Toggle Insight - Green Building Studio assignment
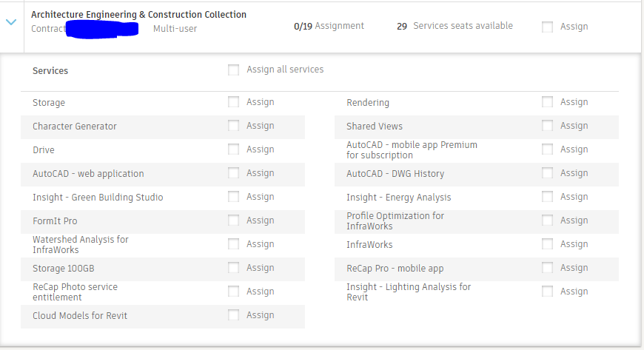644x350 pixels. [234, 197]
